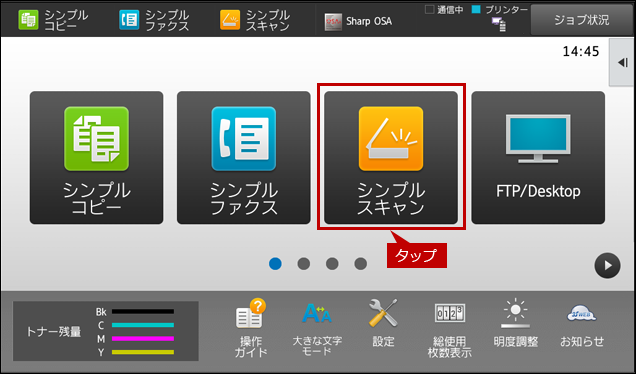This screenshot has width=636, height=374.
Task: Tap the シンプルスキャン large orange tile
Action: pyautogui.click(x=391, y=157)
